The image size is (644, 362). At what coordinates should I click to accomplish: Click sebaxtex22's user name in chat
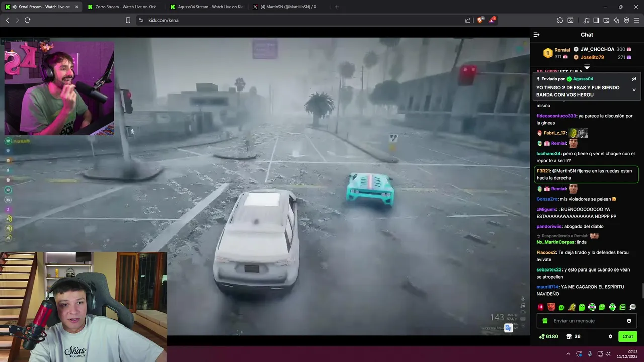point(549,269)
